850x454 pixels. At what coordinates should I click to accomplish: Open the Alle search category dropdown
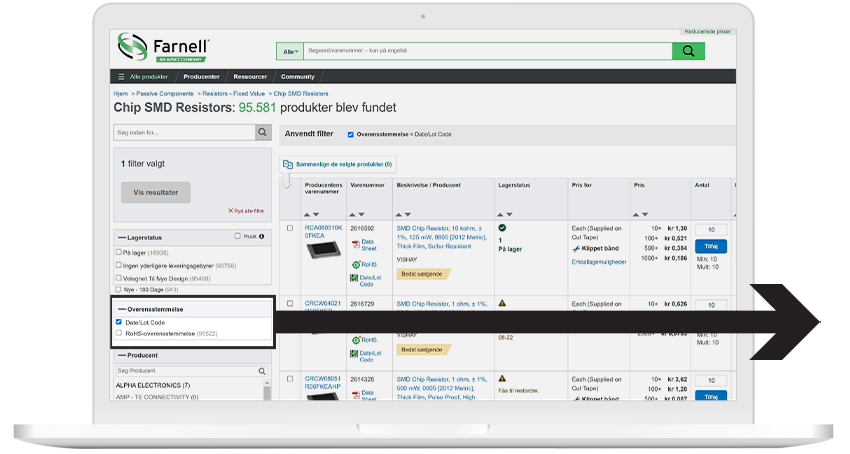(x=290, y=52)
